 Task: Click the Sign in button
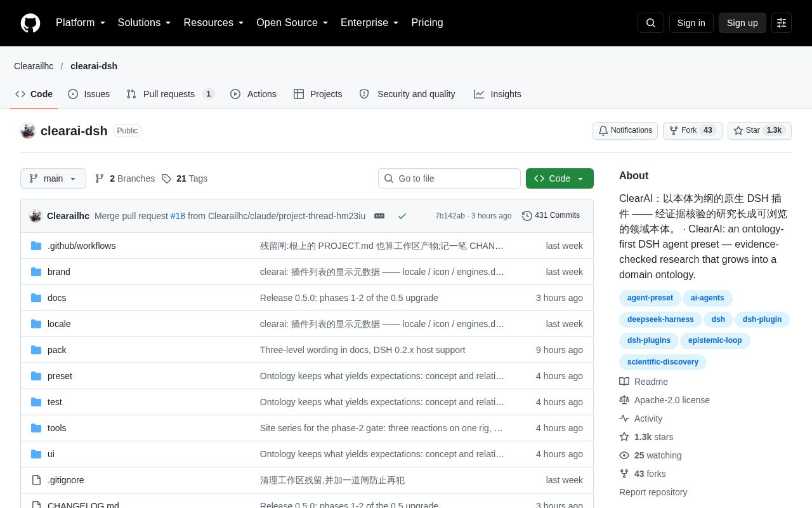(691, 23)
